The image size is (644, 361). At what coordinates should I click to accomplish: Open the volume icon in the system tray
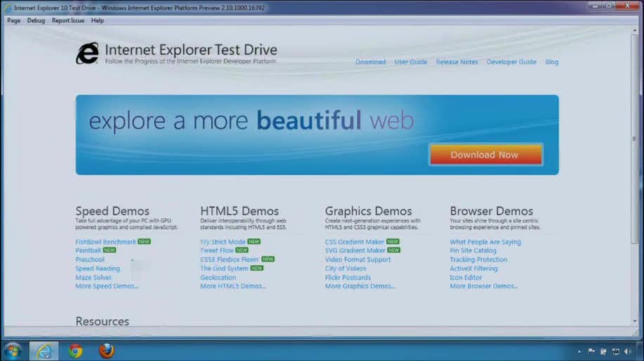coord(628,352)
